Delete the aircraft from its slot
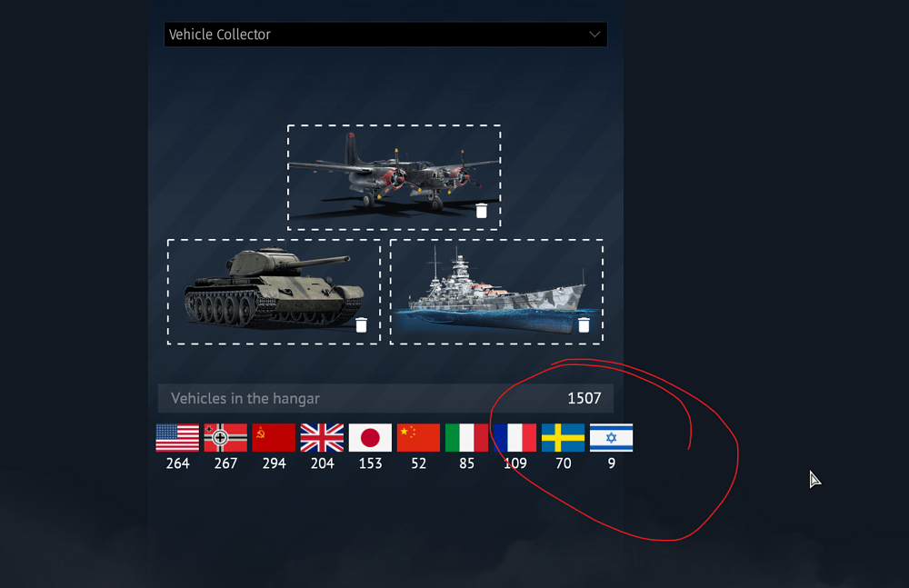Screen dimensions: 909x588 [481, 211]
